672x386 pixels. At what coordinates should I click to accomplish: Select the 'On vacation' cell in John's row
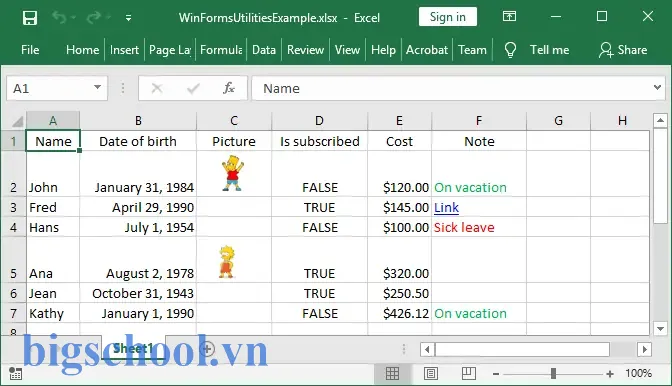(479, 174)
